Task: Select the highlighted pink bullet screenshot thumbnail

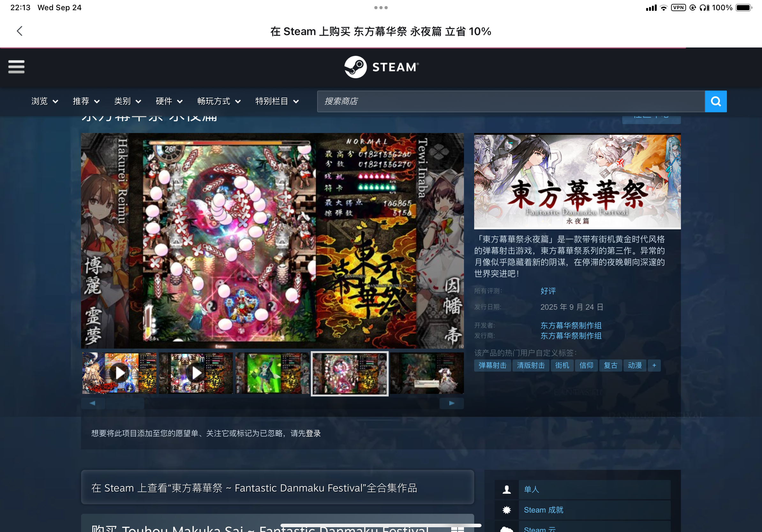Action: pos(349,373)
